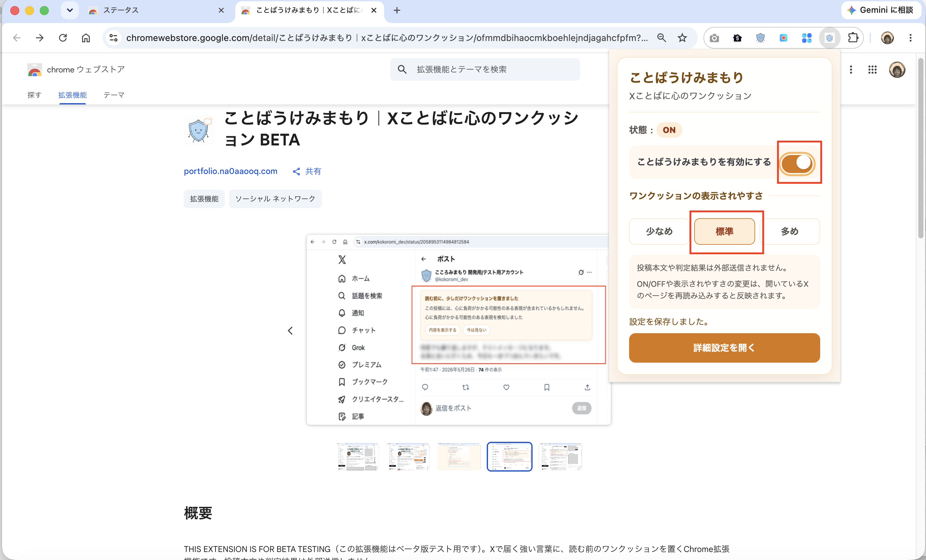Click the blue shield extension icon

coord(760,38)
